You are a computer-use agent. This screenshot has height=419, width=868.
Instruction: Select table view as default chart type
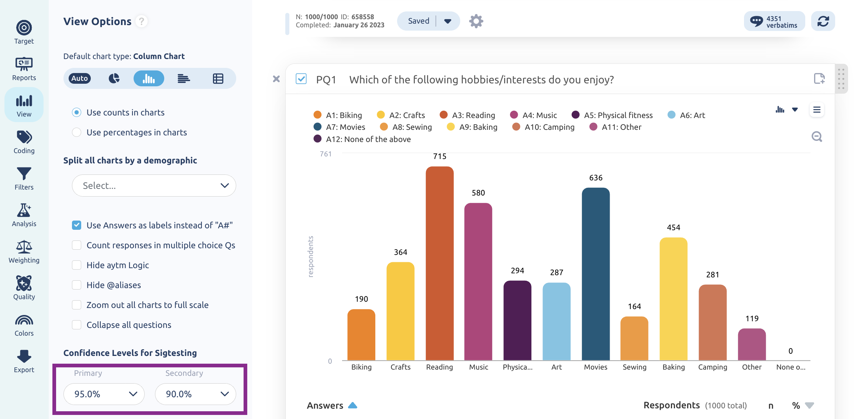click(x=218, y=78)
